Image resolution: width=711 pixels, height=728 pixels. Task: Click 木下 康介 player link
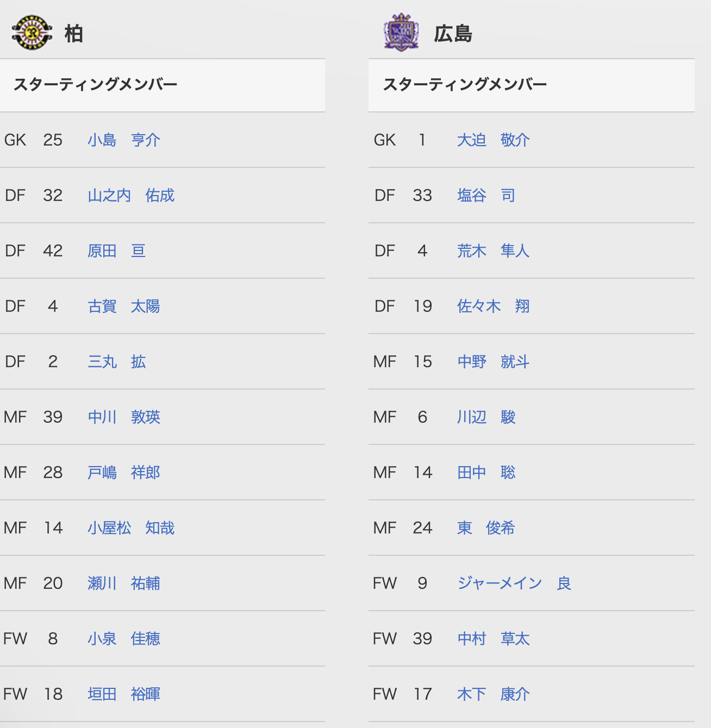point(493,694)
